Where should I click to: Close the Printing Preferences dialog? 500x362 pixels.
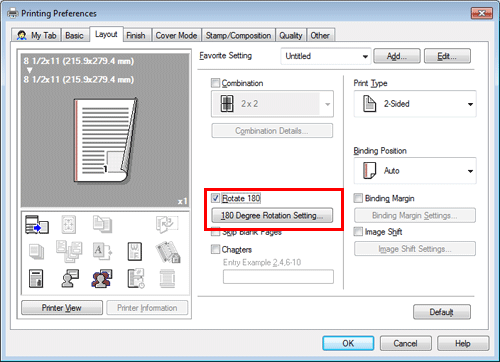(482, 13)
